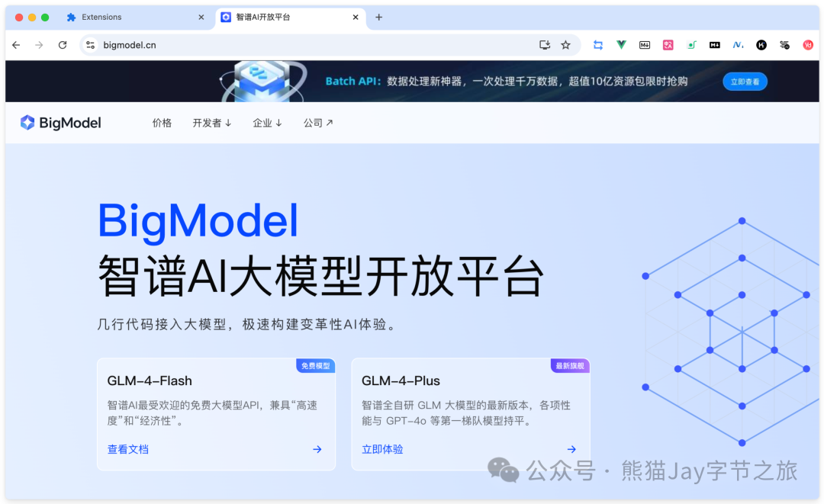
Task: Close the 智谱AI开放平台 tab
Action: click(x=356, y=18)
